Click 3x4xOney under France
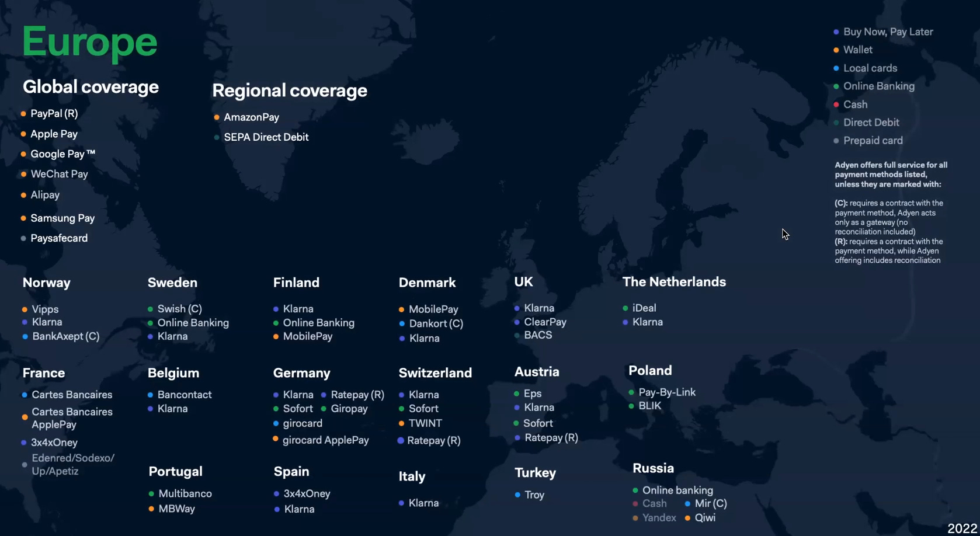 point(54,443)
